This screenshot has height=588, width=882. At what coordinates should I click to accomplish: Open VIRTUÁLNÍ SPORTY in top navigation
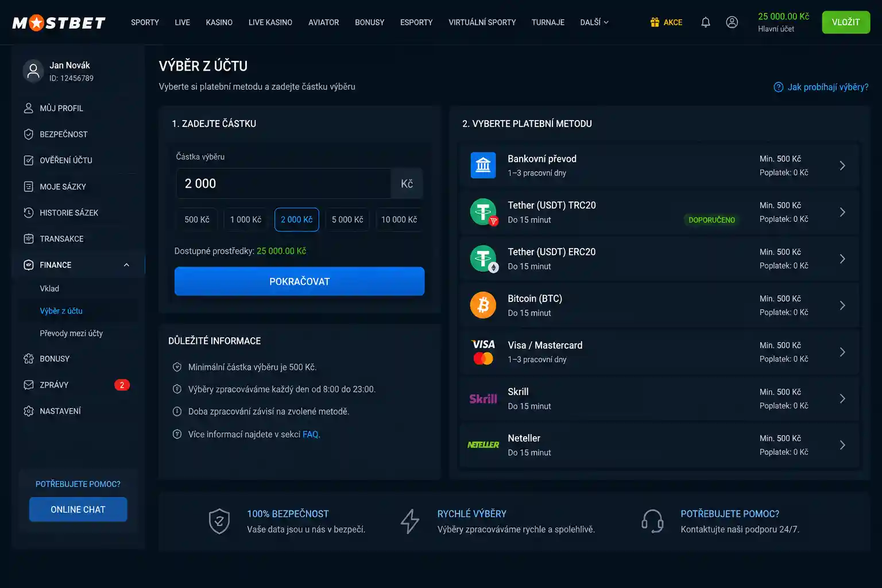[x=482, y=22]
